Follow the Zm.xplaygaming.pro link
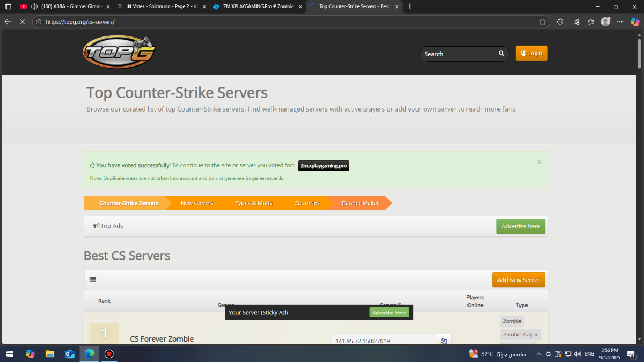The width and height of the screenshot is (644, 362). tap(324, 166)
